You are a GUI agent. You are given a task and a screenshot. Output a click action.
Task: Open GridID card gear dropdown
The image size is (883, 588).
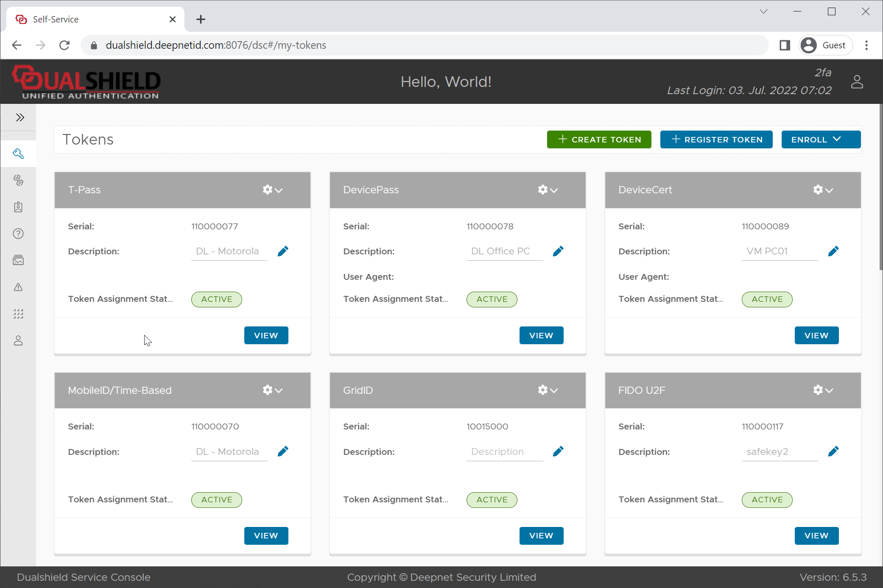tap(548, 390)
